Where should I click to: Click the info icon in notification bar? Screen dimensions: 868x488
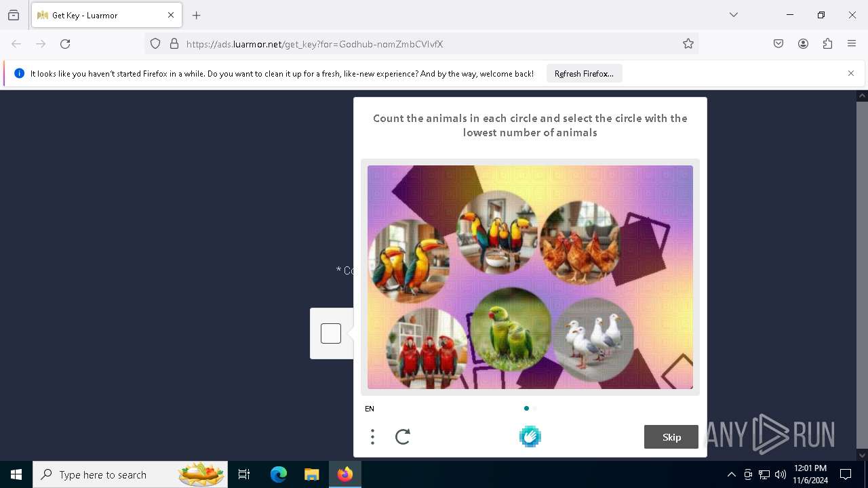19,73
